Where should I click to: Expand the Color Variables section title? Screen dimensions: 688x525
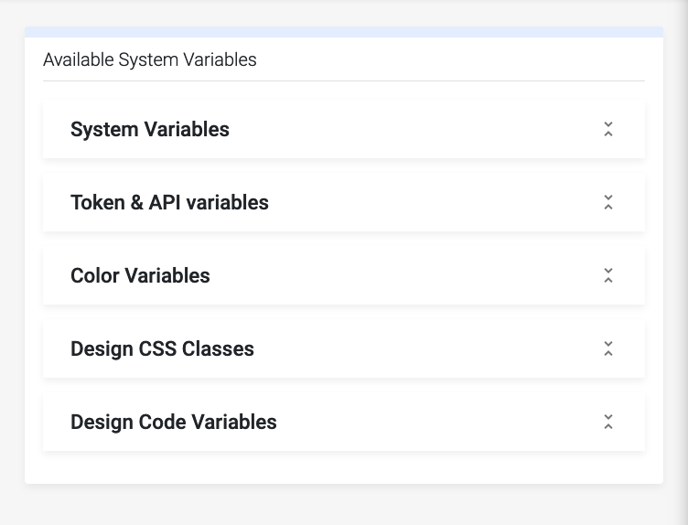click(x=140, y=275)
